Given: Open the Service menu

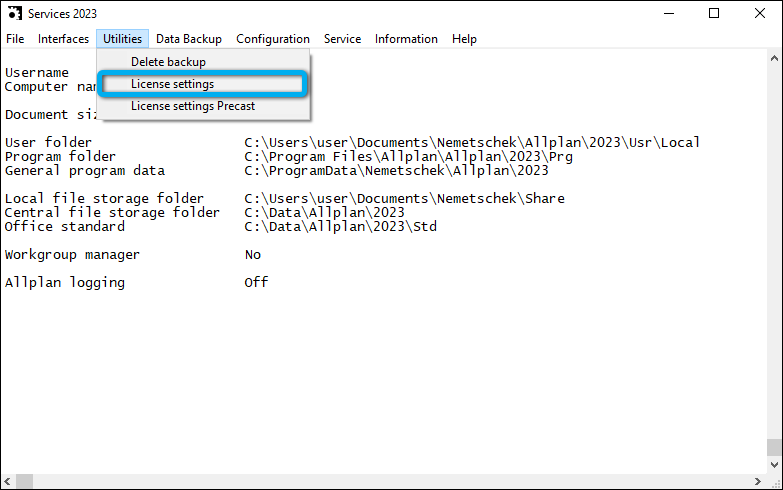Looking at the screenshot, I should point(342,39).
